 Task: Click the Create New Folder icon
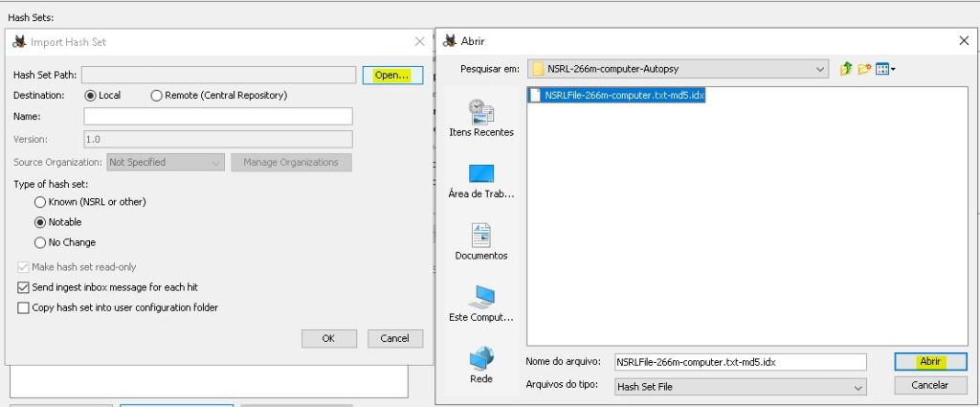pos(865,69)
